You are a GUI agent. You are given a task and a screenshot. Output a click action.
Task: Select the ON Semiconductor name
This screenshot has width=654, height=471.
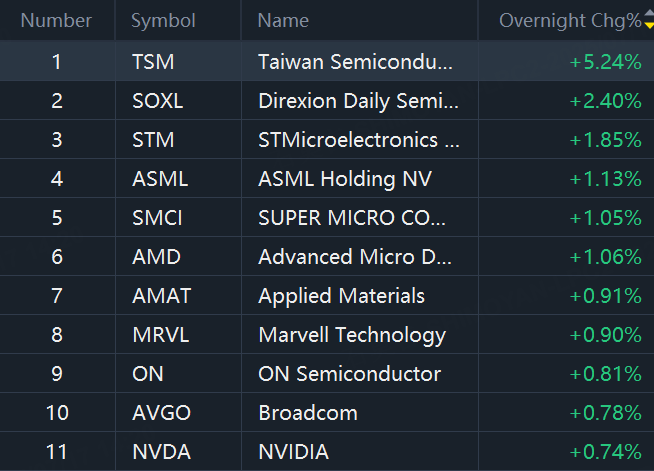click(349, 374)
